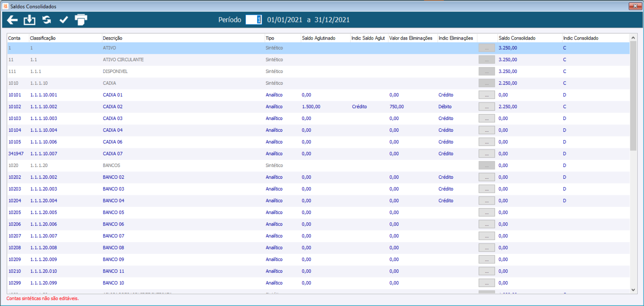Image resolution: width=644 pixels, height=306 pixels.
Task: Click the BANCO 04 description cell
Action: tap(113, 201)
